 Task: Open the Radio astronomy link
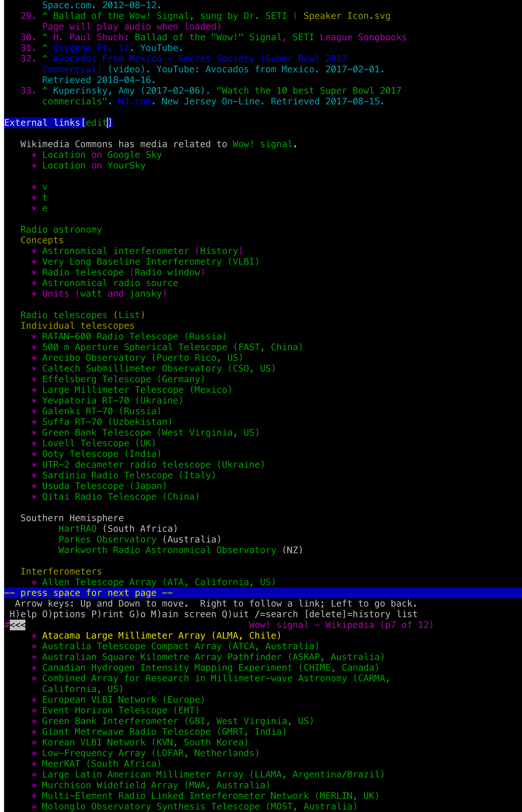[61, 230]
